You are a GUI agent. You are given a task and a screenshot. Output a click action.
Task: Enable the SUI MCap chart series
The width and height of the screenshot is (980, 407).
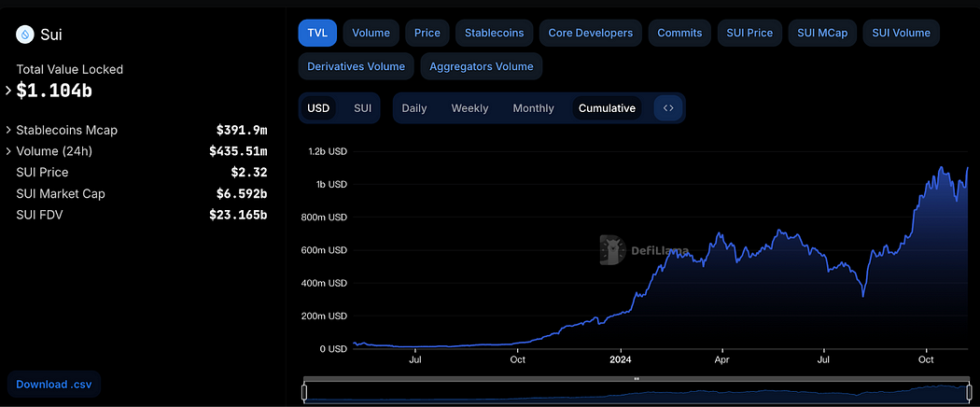click(x=822, y=33)
